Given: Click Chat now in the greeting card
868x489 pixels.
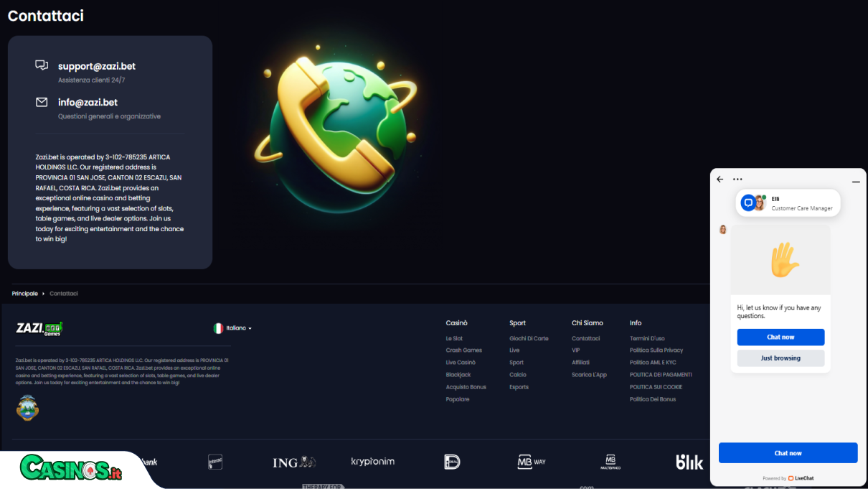Looking at the screenshot, I should (780, 337).
